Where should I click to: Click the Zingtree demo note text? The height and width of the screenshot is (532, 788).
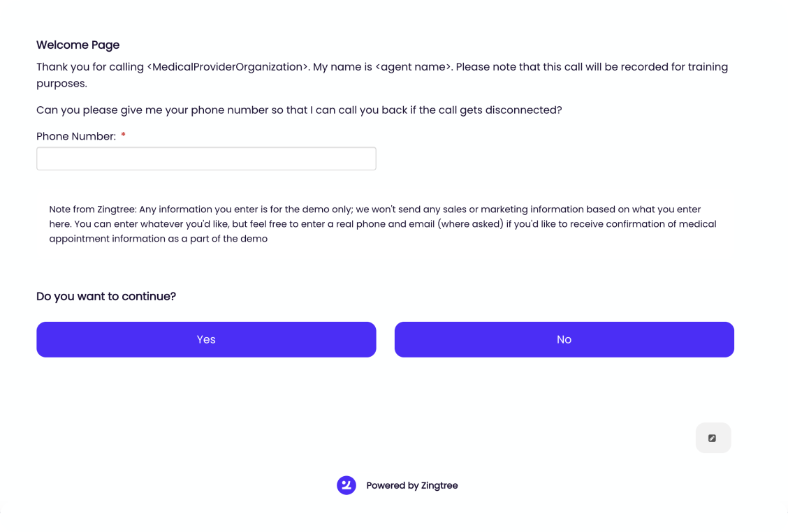(x=382, y=223)
